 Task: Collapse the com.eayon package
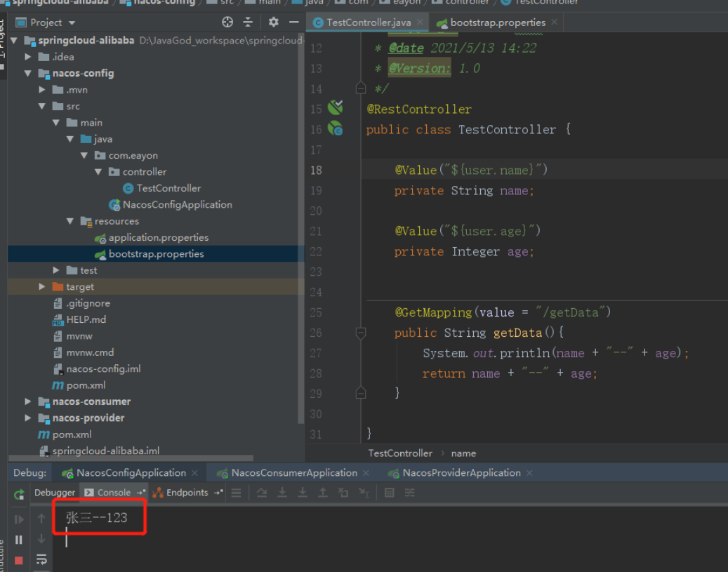pyautogui.click(x=84, y=156)
